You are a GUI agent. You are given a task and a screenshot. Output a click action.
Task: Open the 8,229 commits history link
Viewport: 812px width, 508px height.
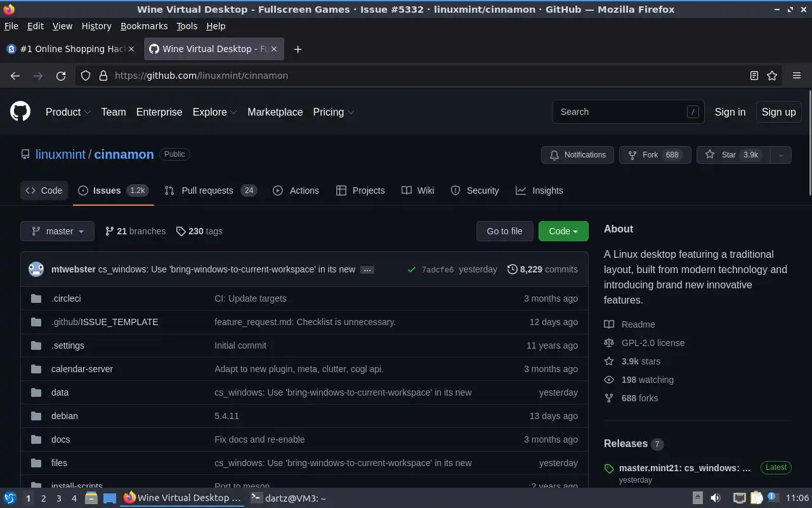pos(542,269)
